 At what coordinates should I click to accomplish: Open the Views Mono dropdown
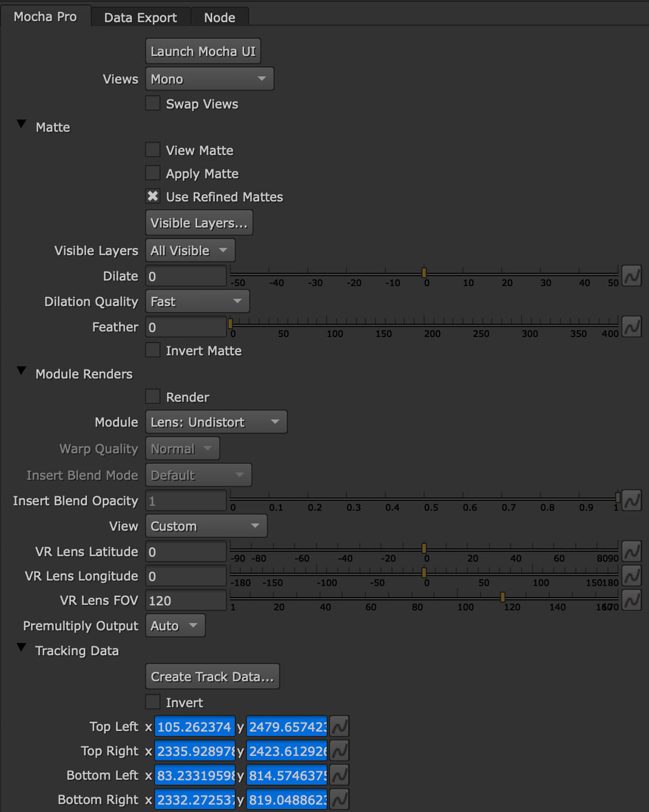[x=209, y=79]
